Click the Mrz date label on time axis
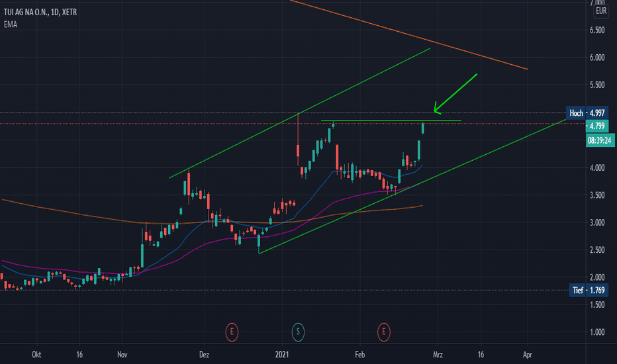617x364 pixels. [x=438, y=355]
